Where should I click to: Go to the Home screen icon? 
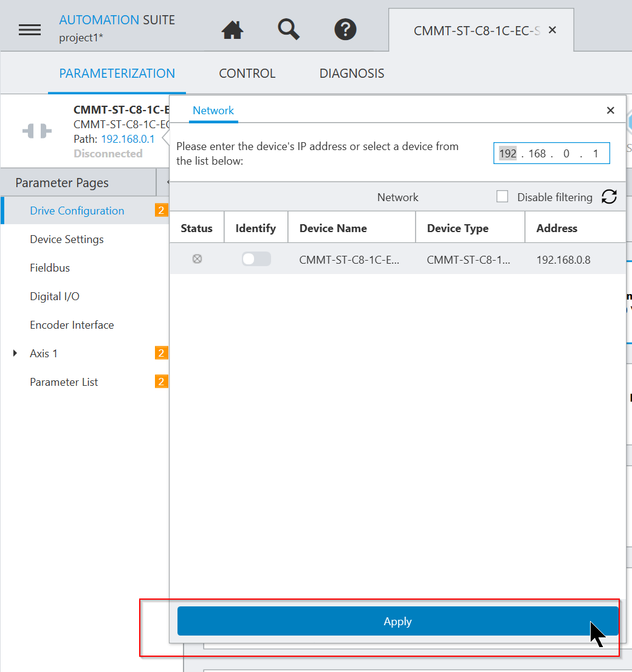click(x=232, y=30)
